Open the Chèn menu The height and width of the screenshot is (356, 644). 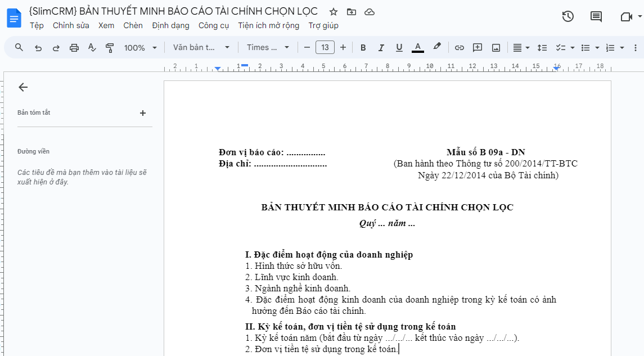pos(133,25)
